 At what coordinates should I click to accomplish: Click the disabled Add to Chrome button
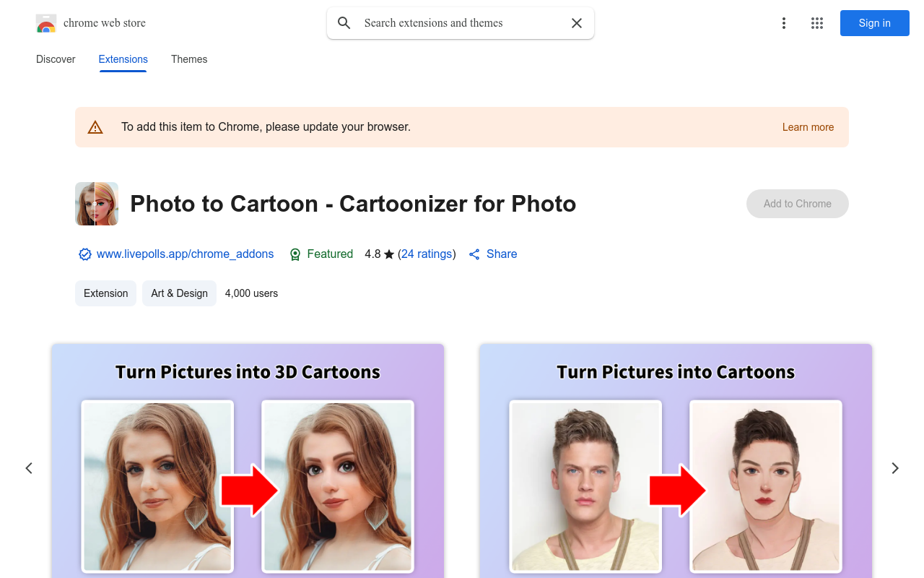pos(798,204)
